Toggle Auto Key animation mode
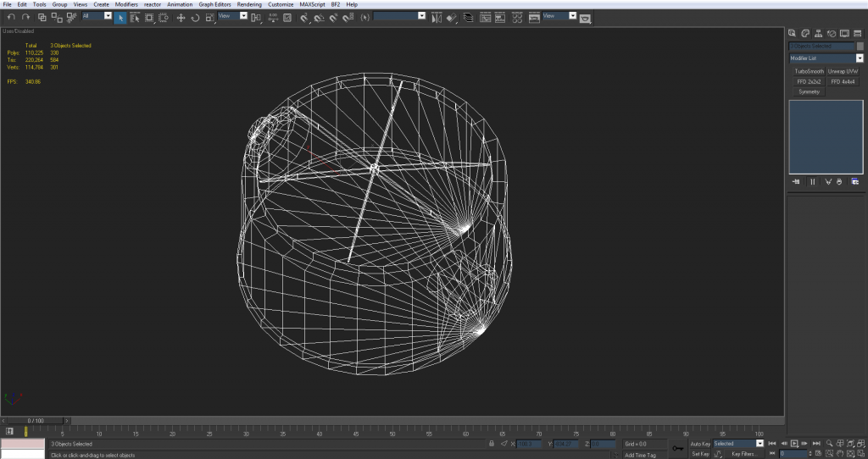868x459 pixels. [x=700, y=443]
